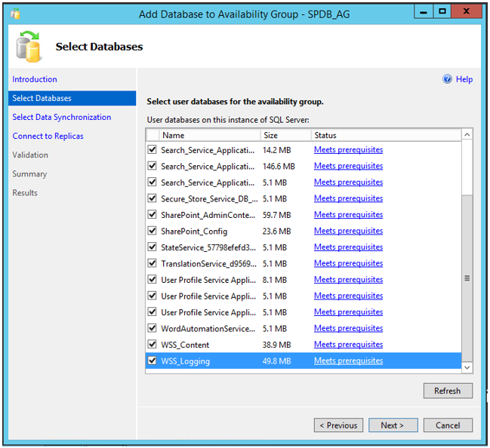Click the 59.7 MB size cell
Viewport: 490px width, 448px height.
pyautogui.click(x=276, y=215)
